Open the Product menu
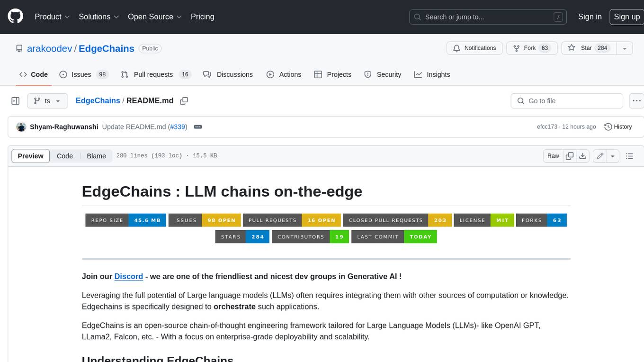Screen dimensions: 644x362 coord(52,17)
